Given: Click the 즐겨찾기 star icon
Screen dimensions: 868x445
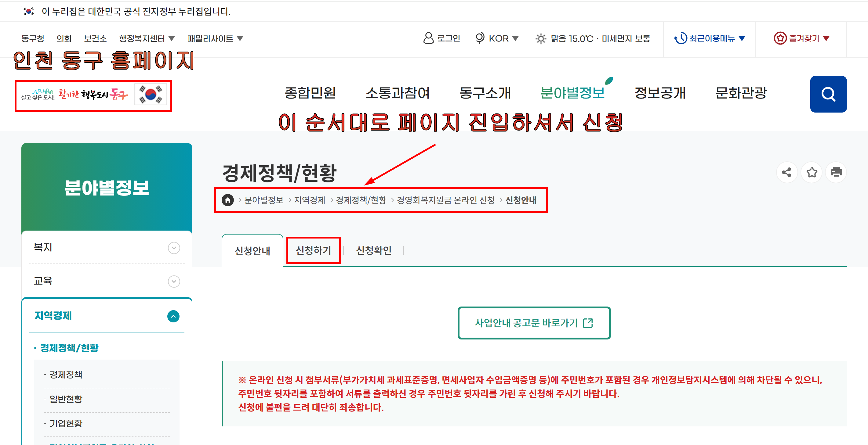Looking at the screenshot, I should pyautogui.click(x=780, y=38).
